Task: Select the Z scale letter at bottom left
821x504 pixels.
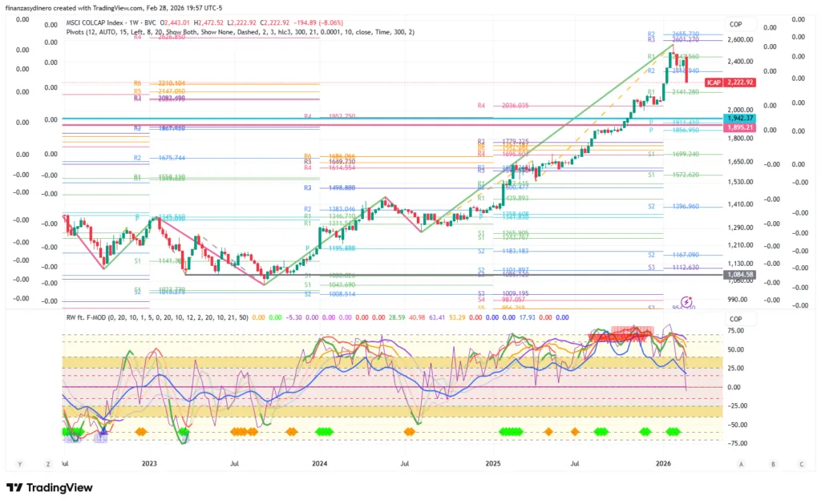Action: click(48, 464)
